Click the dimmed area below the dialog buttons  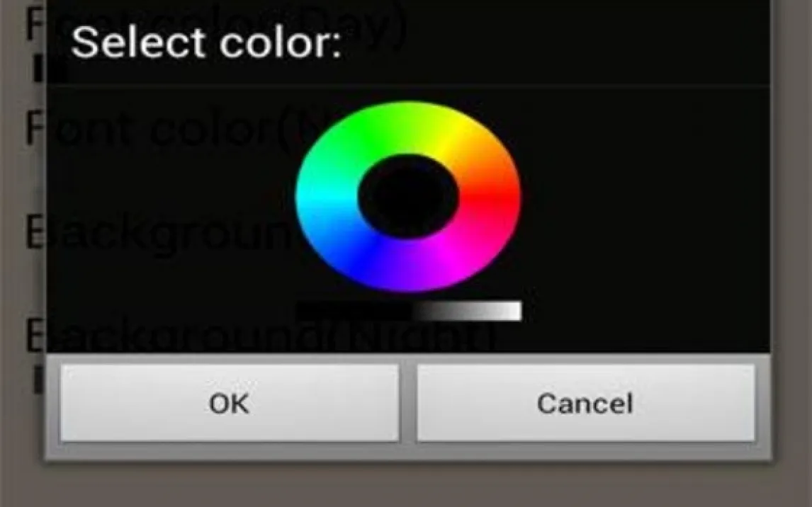point(406,485)
